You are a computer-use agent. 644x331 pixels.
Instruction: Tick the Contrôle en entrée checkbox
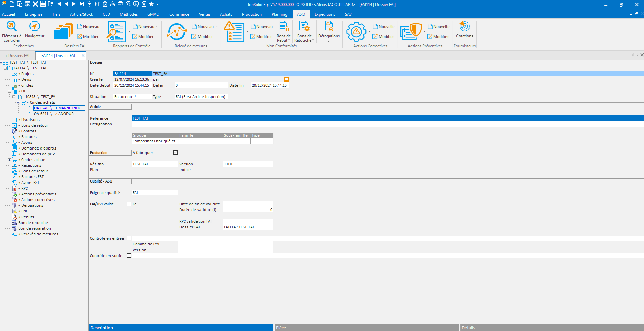click(x=129, y=238)
